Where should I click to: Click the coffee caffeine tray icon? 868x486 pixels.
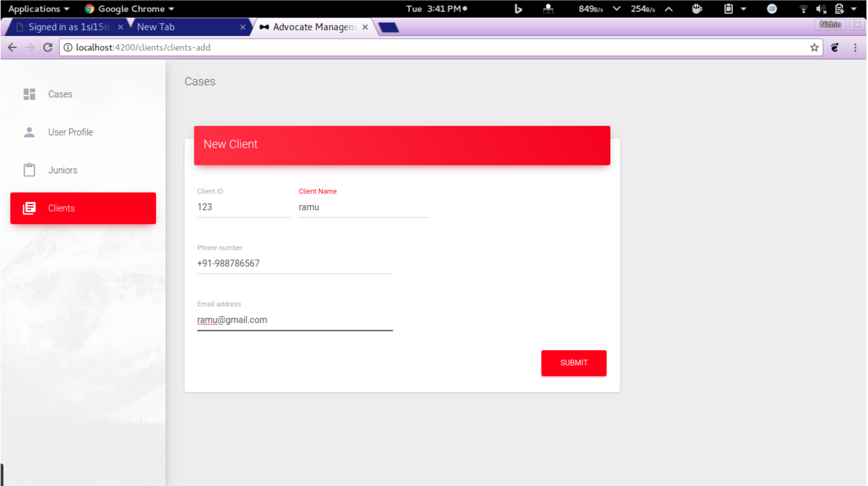point(697,9)
